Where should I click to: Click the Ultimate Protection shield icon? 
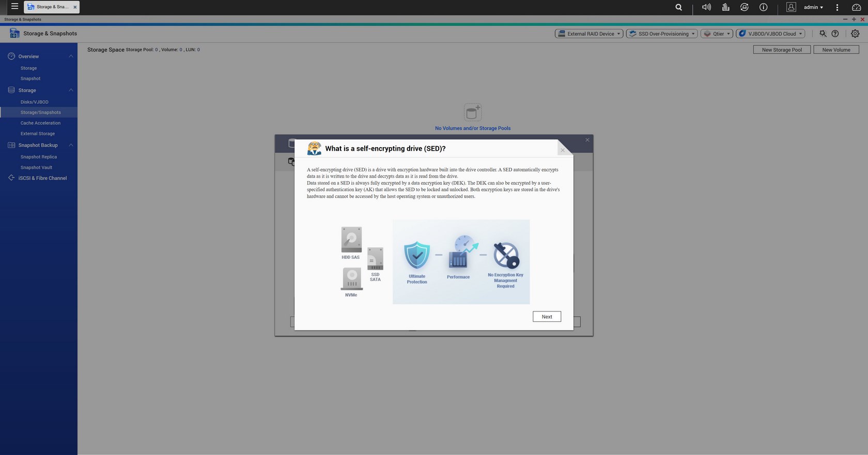coord(417,255)
